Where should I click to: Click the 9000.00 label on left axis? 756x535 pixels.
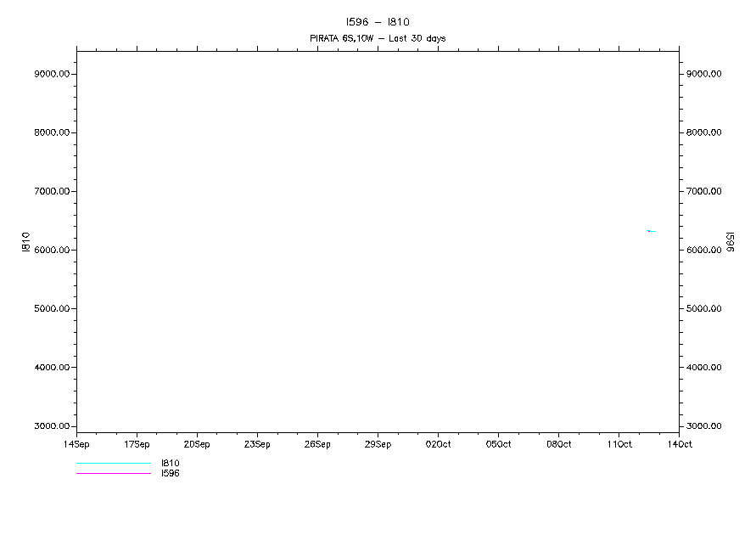[x=51, y=74]
